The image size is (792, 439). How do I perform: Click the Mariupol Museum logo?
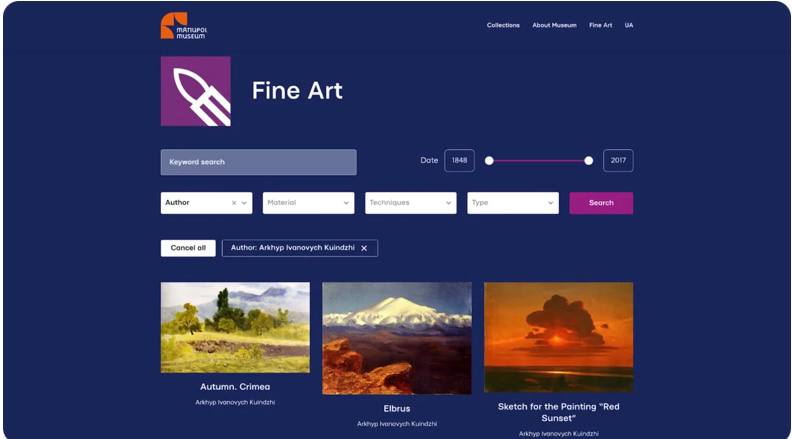point(184,26)
